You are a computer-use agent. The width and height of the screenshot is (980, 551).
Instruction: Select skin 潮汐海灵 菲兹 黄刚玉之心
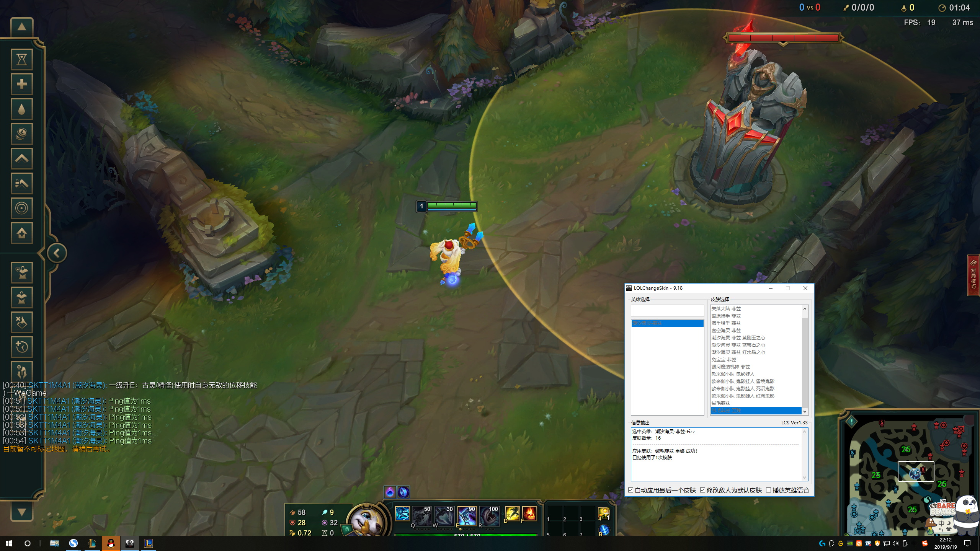(756, 337)
